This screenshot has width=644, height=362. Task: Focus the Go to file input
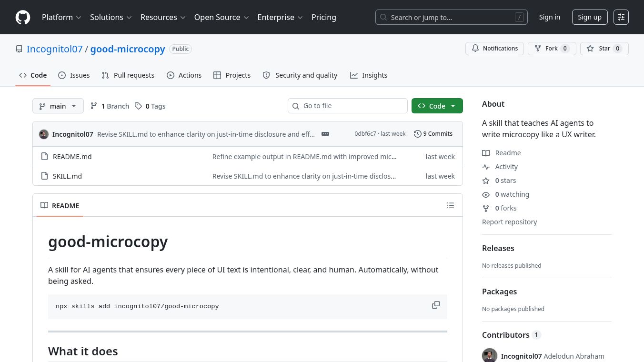[348, 106]
